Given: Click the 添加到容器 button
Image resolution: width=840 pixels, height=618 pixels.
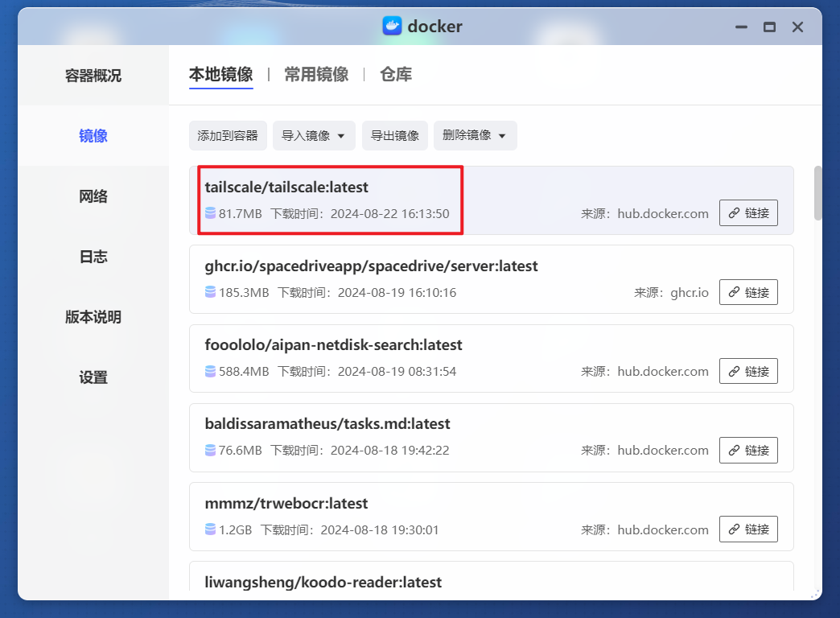Looking at the screenshot, I should (228, 136).
